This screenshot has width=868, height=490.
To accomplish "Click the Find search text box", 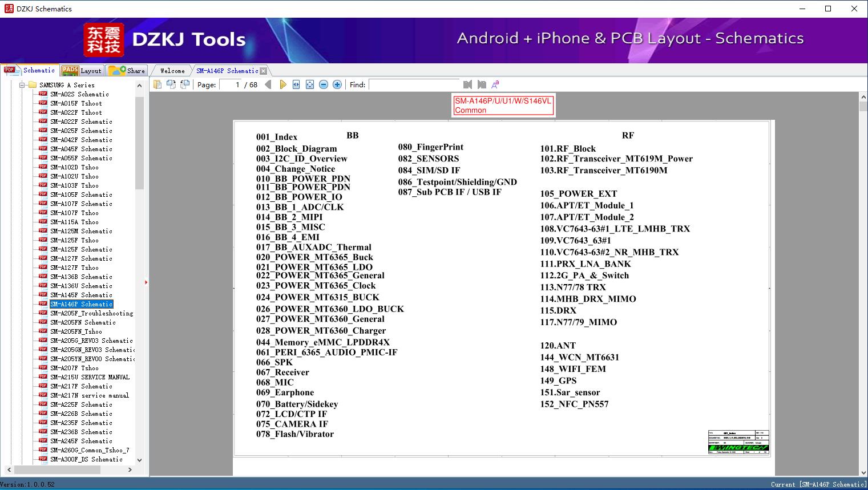I will click(x=414, y=84).
